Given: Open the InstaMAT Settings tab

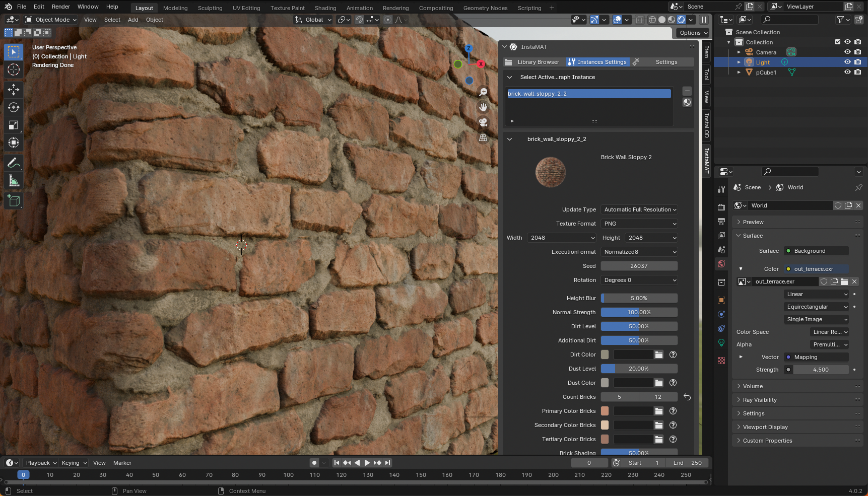Looking at the screenshot, I should 662,62.
